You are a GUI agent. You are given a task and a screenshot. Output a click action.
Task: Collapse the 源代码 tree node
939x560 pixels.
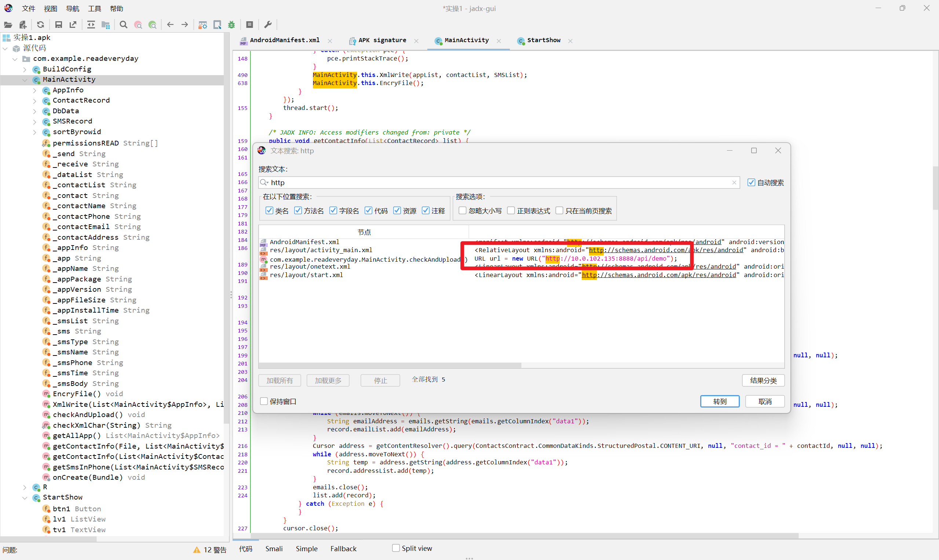(x=5, y=48)
